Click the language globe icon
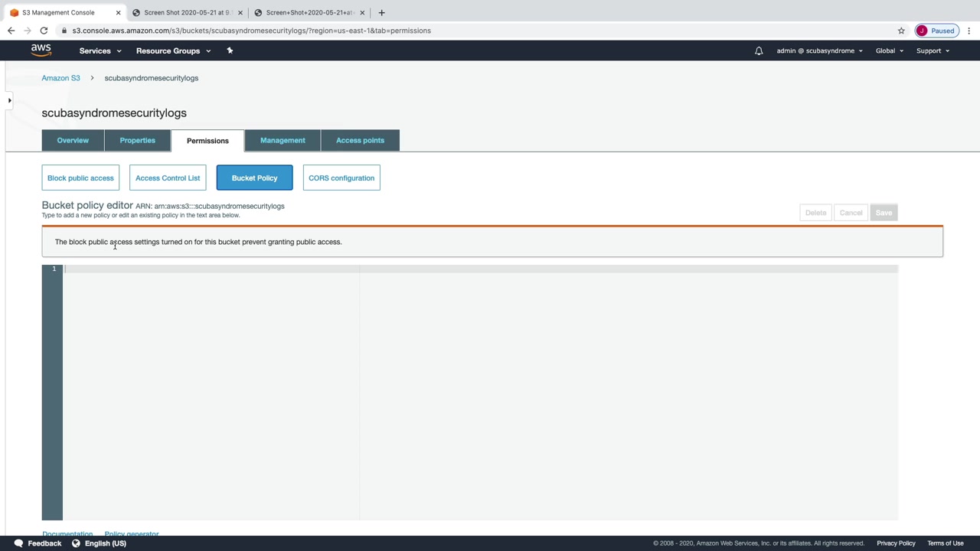This screenshot has width=980, height=551. click(x=76, y=543)
